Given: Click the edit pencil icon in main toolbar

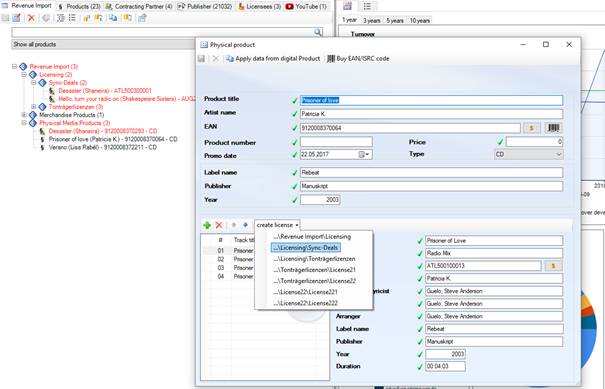Looking at the screenshot, I should coord(16,18).
